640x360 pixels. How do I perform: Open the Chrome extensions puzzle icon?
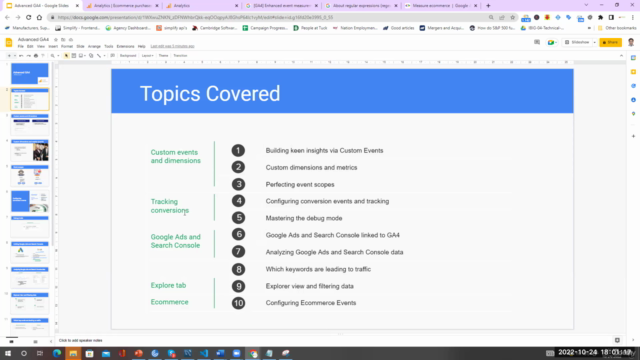[600, 18]
